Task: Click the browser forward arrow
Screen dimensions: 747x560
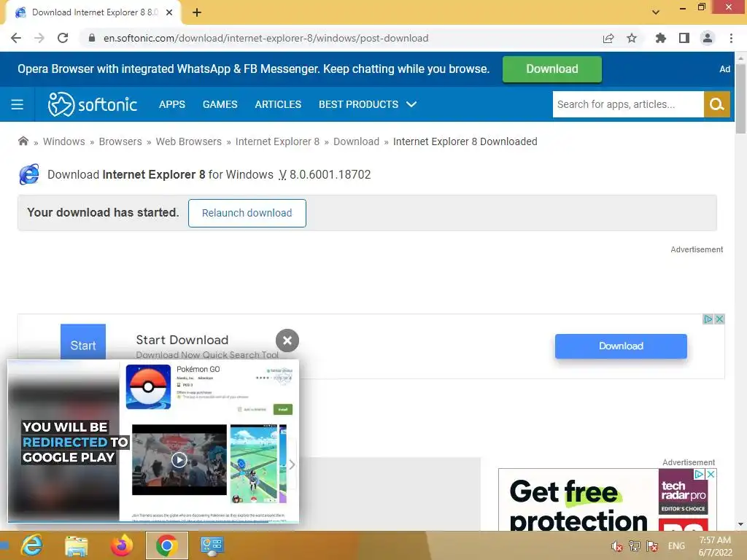Action: pos(39,38)
